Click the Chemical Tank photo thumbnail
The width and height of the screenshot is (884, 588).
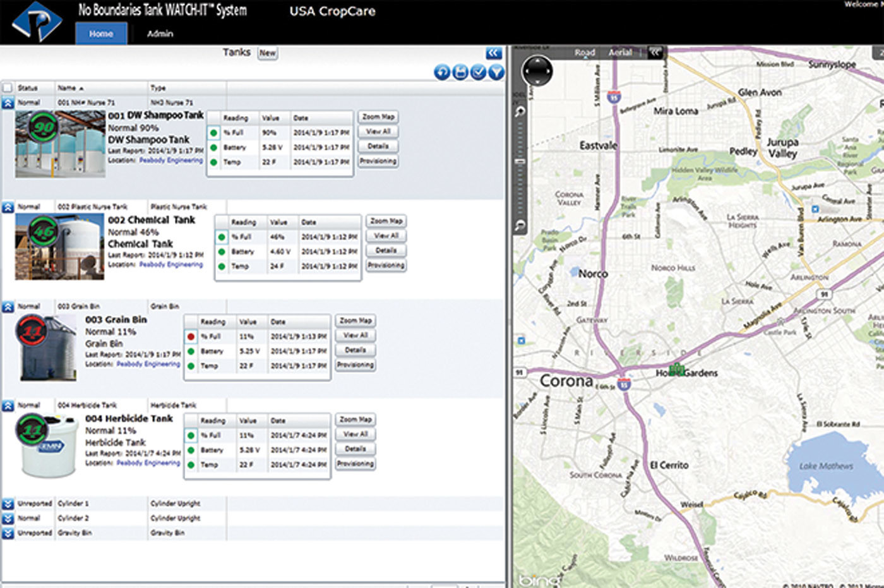[59, 246]
